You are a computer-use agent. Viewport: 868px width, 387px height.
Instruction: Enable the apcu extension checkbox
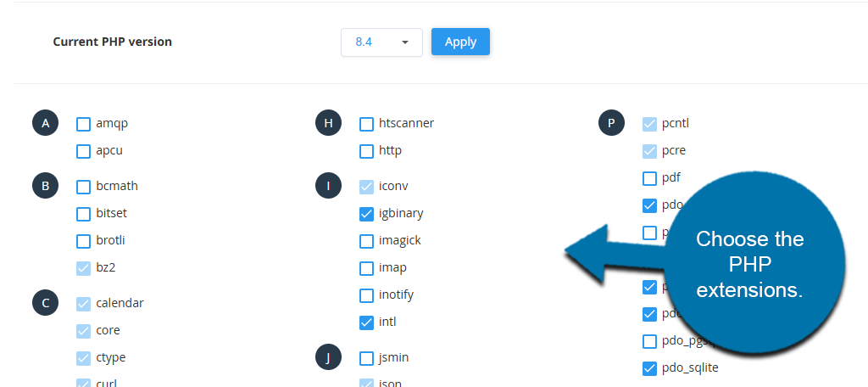click(83, 152)
